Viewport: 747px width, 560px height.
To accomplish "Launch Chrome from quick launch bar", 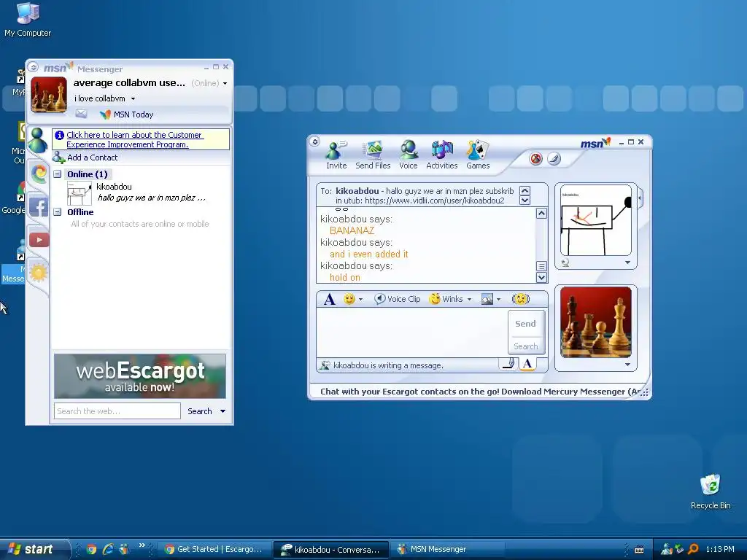I will [92, 549].
